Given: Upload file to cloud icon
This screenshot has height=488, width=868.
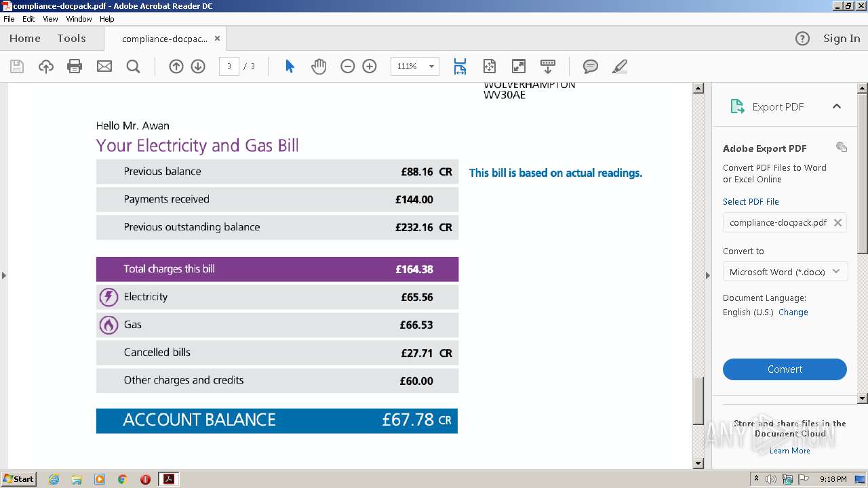Looking at the screenshot, I should 45,66.
